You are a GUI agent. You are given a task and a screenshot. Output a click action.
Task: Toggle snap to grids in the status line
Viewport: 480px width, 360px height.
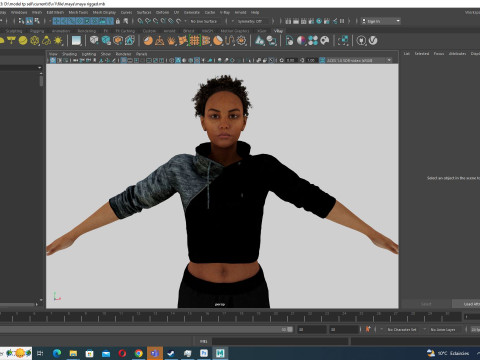[x=140, y=21]
